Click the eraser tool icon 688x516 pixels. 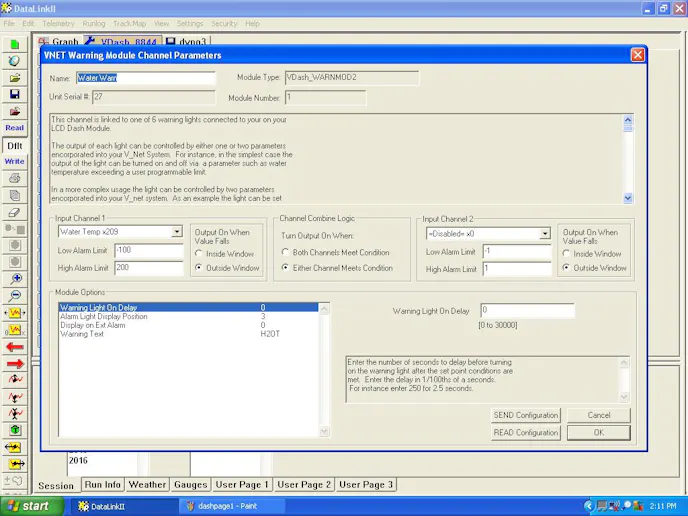(x=15, y=212)
